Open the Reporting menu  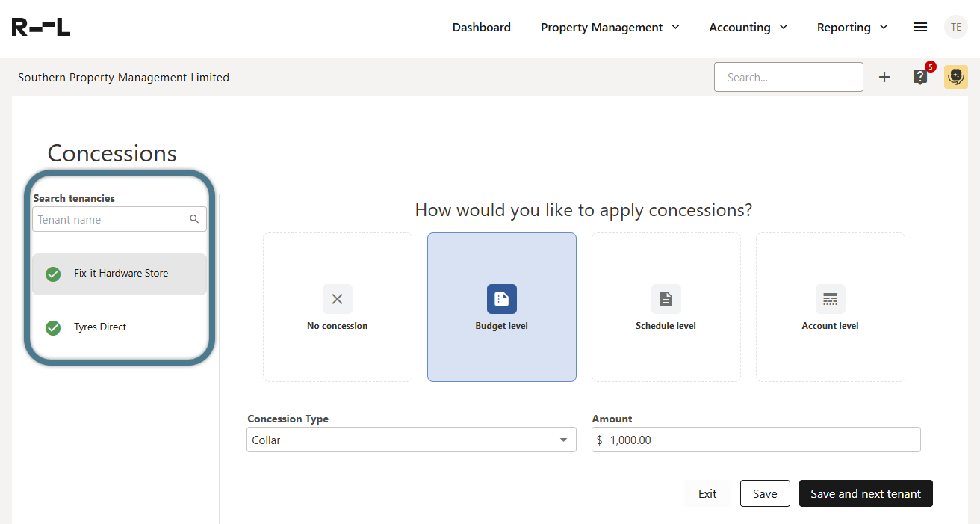(852, 28)
